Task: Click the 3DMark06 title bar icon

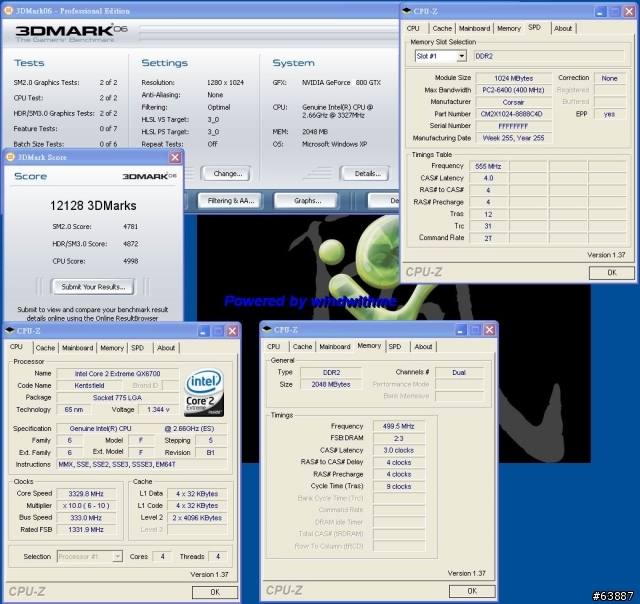Action: coord(8,11)
